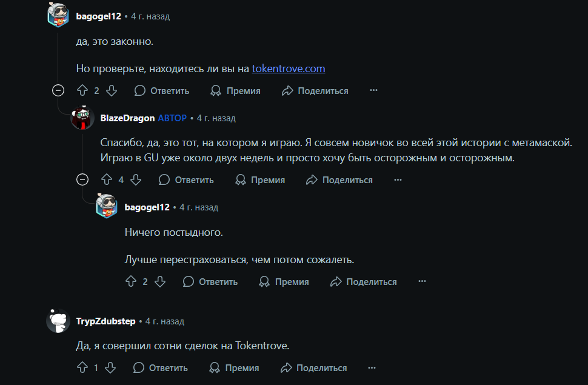The width and height of the screenshot is (588, 385).
Task: Downvote BlazeDragon's reply comment
Action: (x=136, y=180)
